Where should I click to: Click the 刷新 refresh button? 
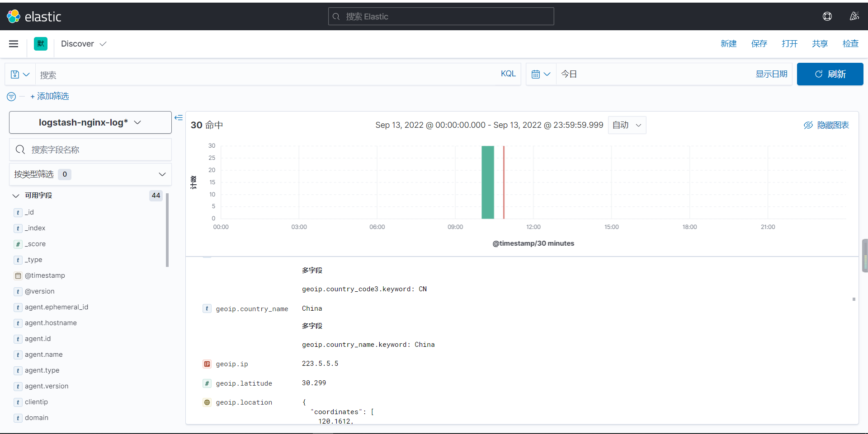pyautogui.click(x=830, y=74)
